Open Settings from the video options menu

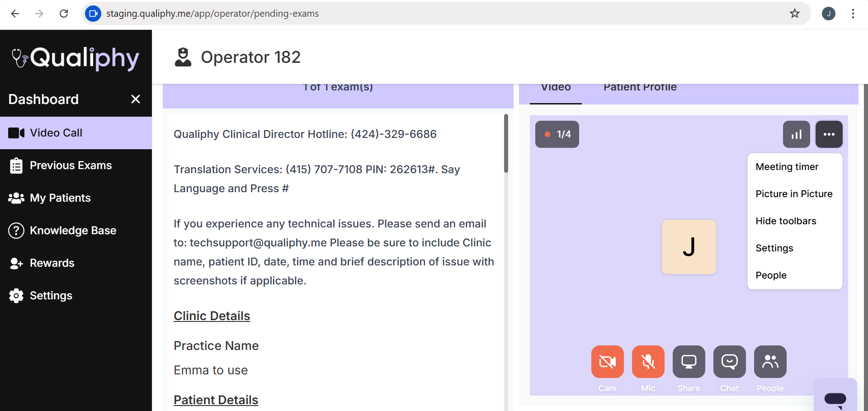(774, 248)
